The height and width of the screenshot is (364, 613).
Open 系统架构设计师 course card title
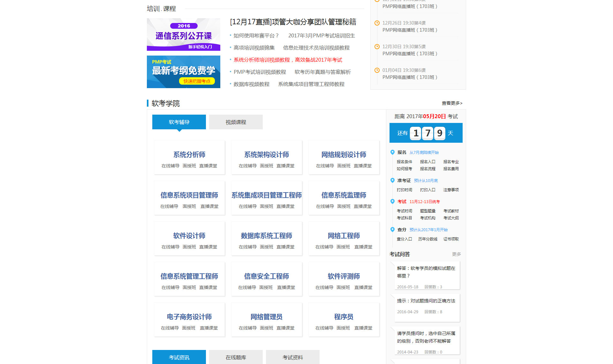point(266,155)
